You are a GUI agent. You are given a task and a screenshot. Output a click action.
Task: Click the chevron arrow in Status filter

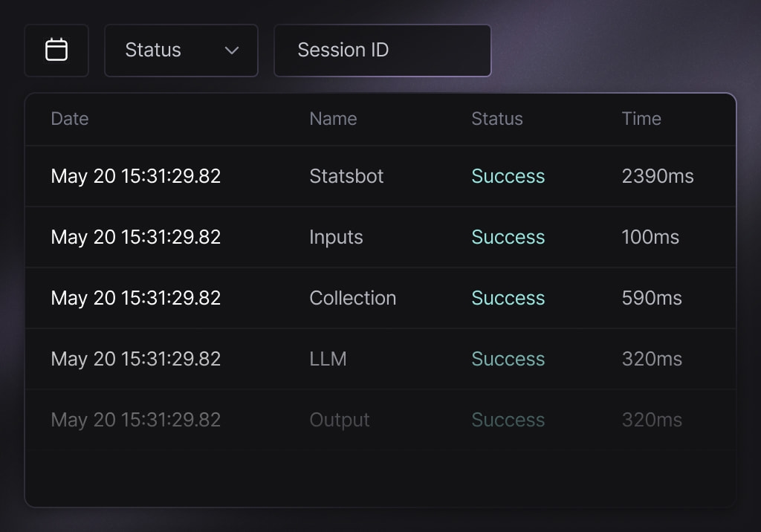click(x=232, y=51)
